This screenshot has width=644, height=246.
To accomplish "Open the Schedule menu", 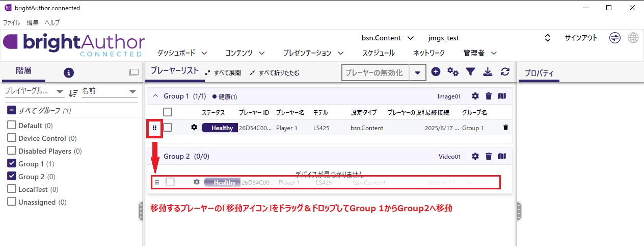I will (x=378, y=53).
